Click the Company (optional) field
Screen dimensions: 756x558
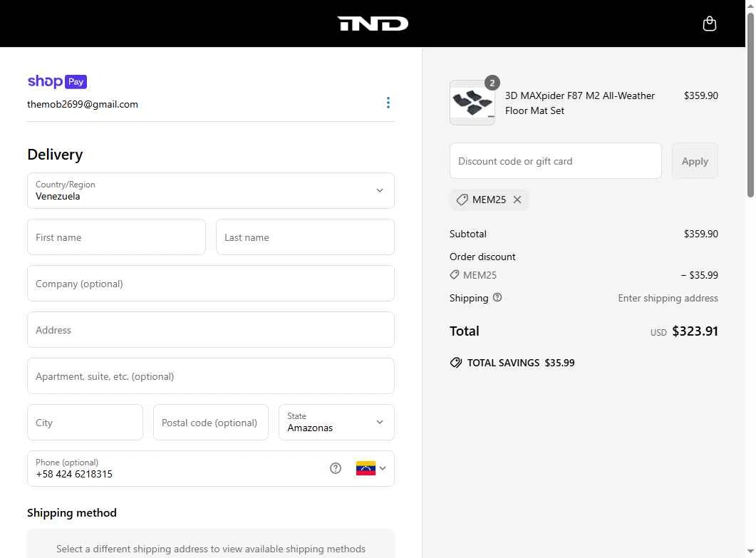tap(211, 284)
